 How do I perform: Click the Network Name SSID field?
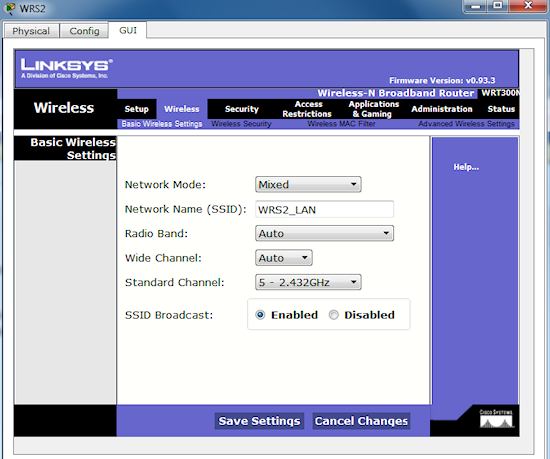[324, 209]
